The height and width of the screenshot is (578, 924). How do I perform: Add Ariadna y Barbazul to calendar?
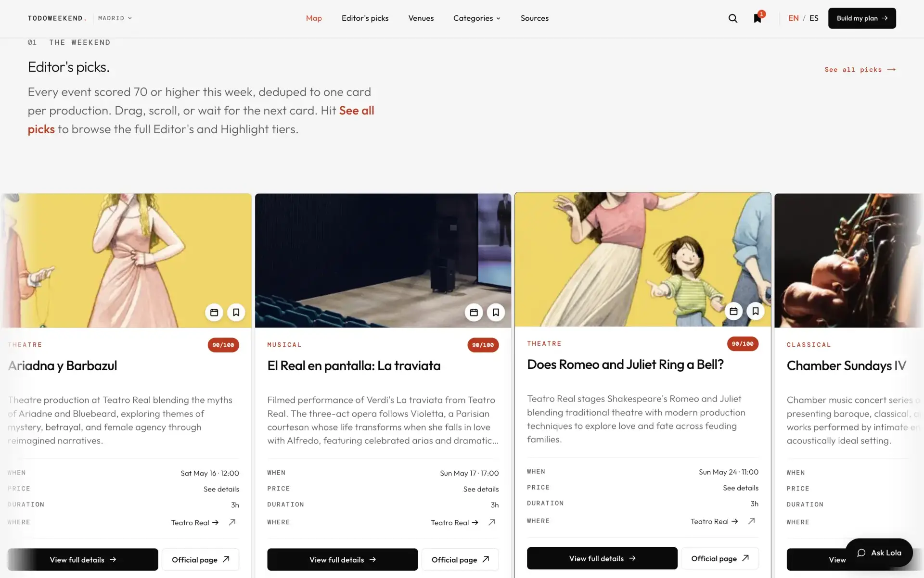pyautogui.click(x=214, y=313)
